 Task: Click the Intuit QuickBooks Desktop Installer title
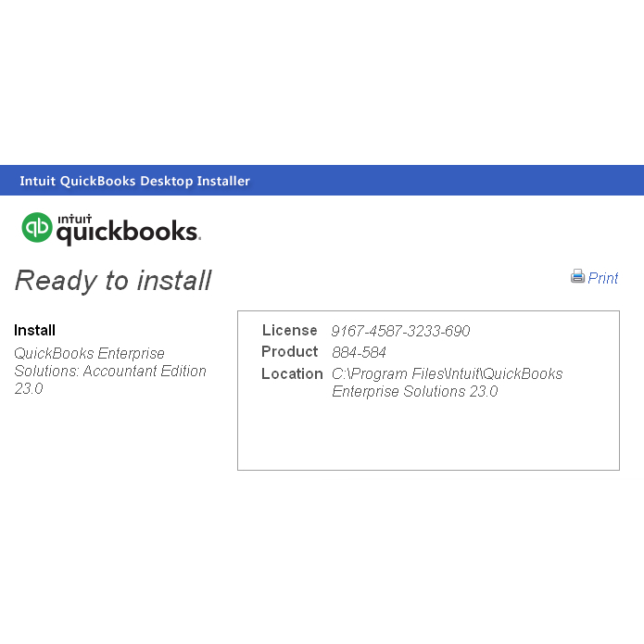point(134,181)
